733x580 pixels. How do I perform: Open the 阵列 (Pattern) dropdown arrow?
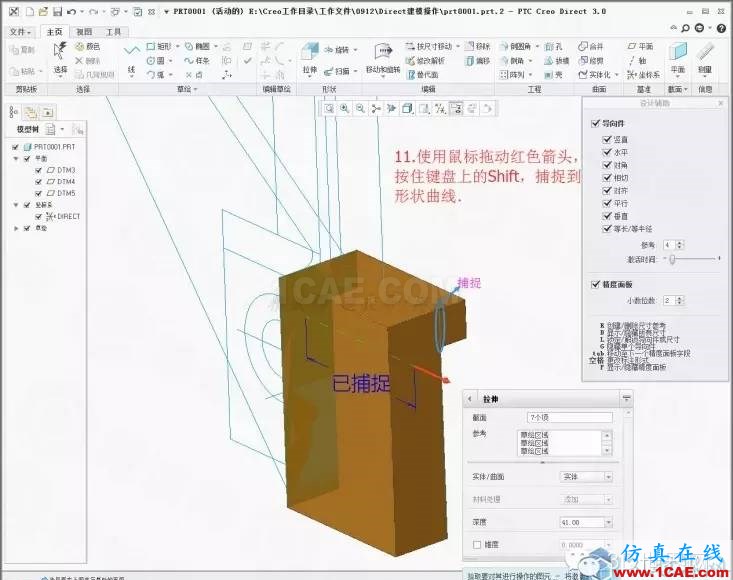tap(530, 75)
